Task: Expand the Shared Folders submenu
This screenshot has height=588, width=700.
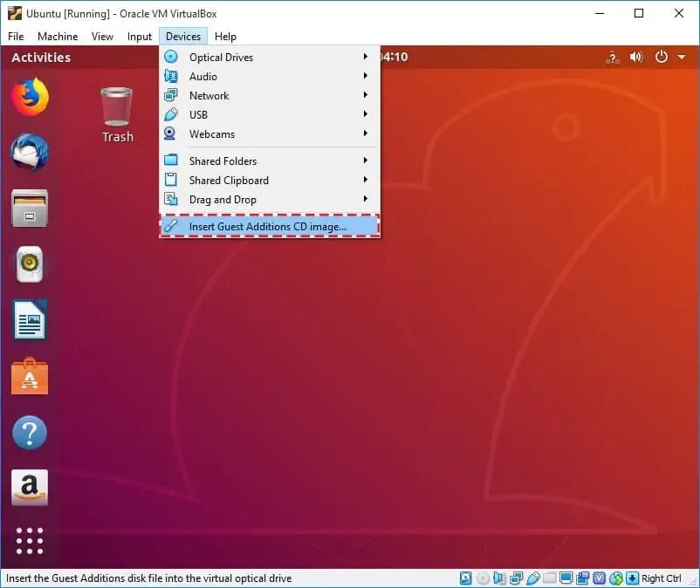Action: 270,161
